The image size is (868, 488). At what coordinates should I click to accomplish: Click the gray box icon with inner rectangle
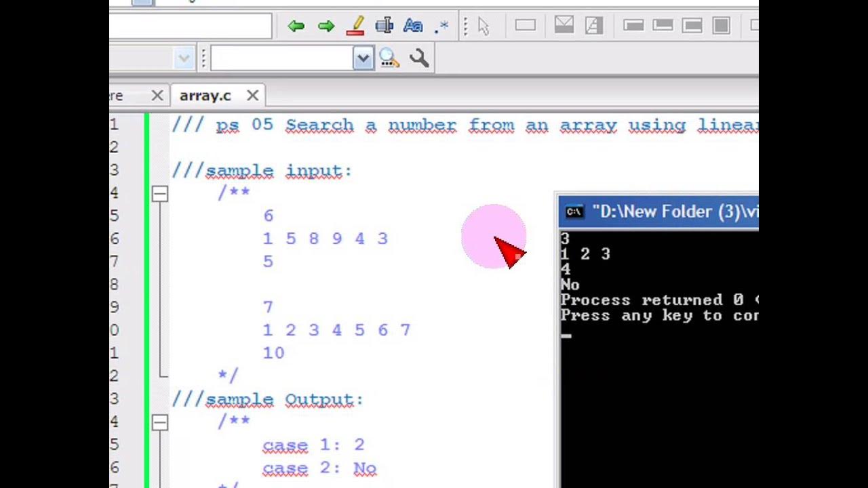692,26
